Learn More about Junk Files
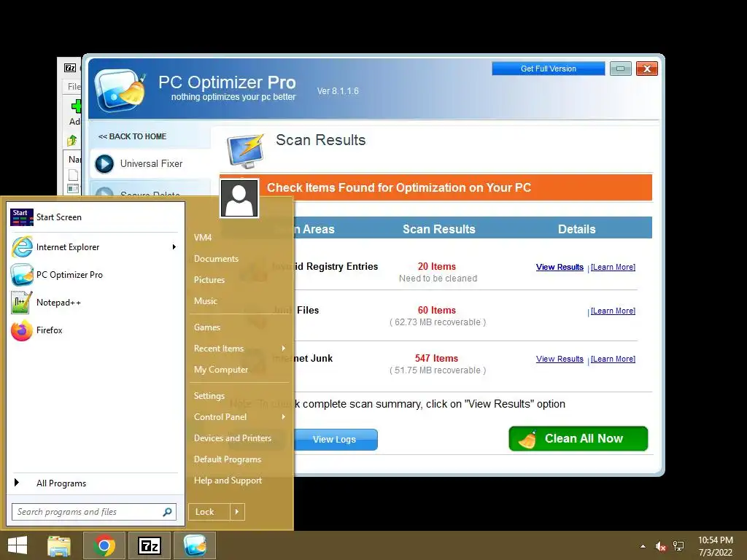Viewport: 747px width, 560px height. (613, 311)
